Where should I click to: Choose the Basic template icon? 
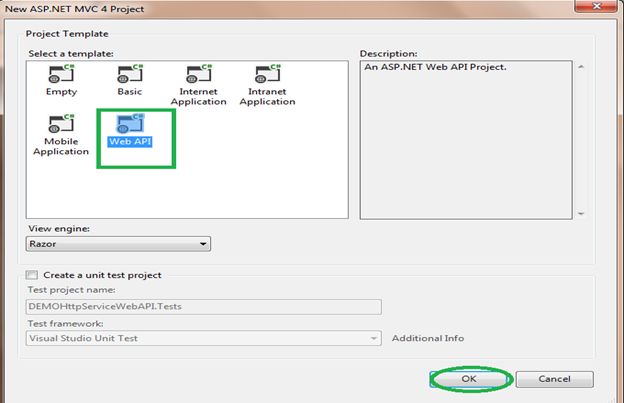pos(130,74)
